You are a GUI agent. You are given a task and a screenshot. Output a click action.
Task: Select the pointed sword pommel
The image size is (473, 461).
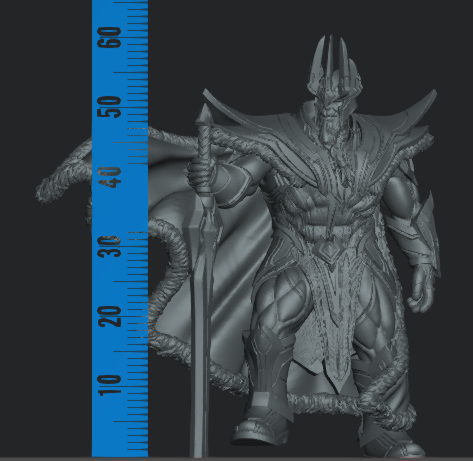[204, 114]
